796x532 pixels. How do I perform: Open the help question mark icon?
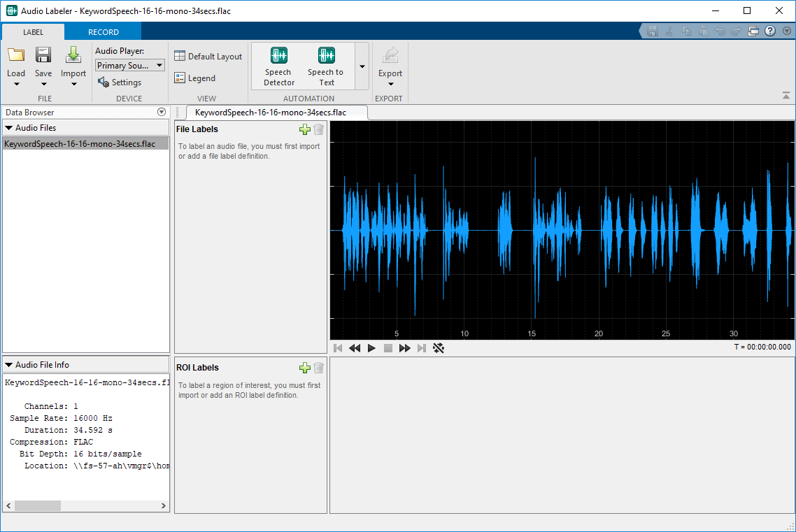coord(770,31)
